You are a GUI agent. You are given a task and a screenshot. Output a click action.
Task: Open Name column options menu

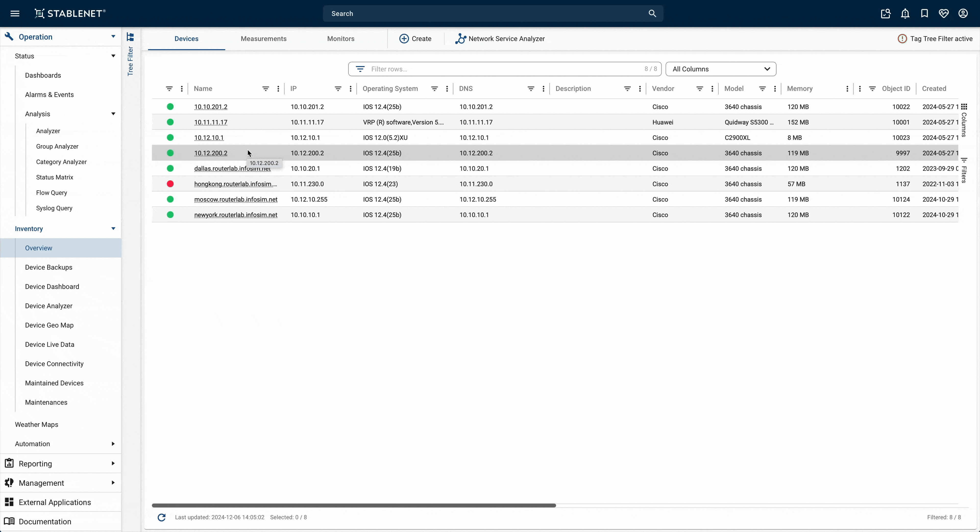click(x=278, y=89)
